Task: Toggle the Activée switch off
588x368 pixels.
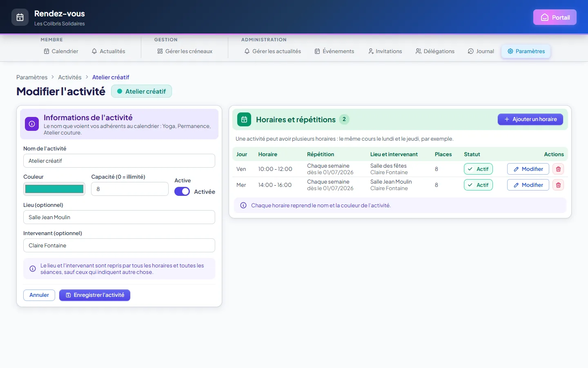Action: (182, 191)
